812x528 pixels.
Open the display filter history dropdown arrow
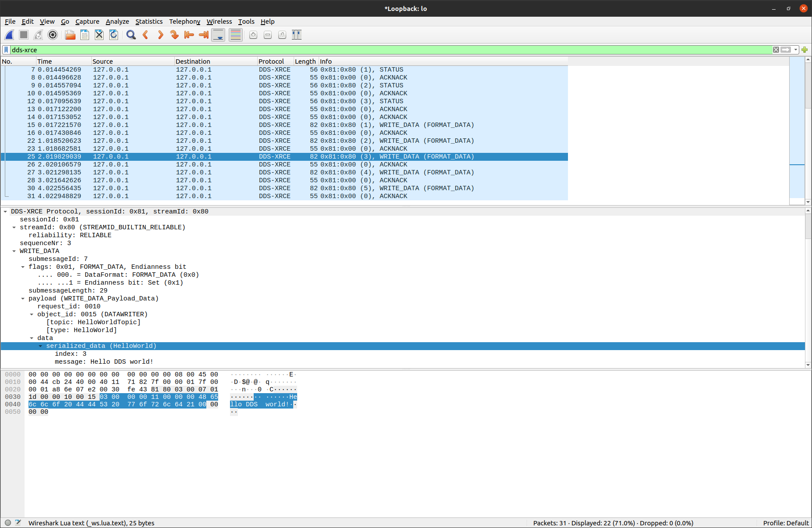[796, 50]
